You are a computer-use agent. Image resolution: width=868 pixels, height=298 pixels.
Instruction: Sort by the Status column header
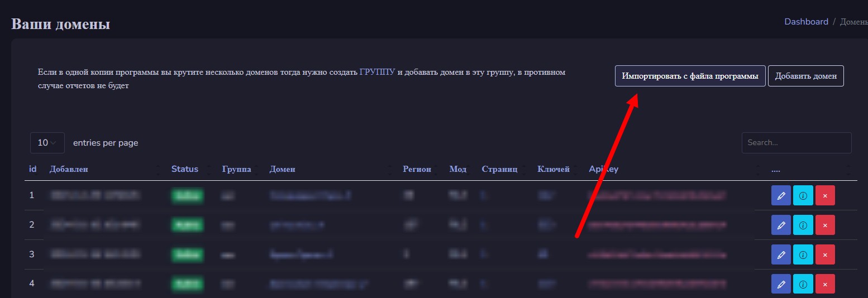pos(184,169)
